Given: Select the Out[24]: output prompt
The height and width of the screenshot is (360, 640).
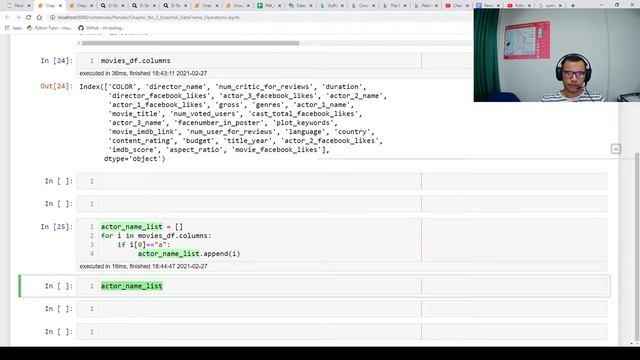Looking at the screenshot, I should [56, 86].
